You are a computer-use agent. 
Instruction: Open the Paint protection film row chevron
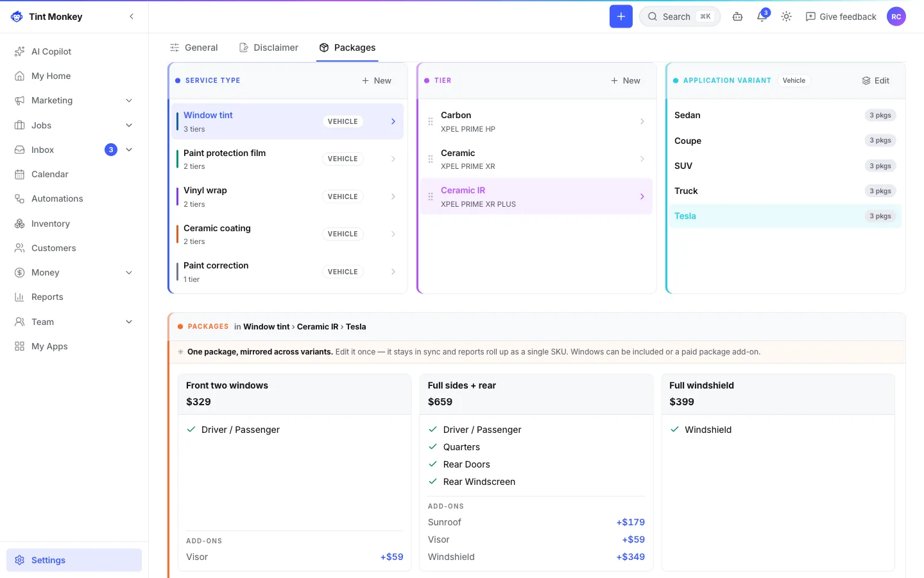[393, 159]
